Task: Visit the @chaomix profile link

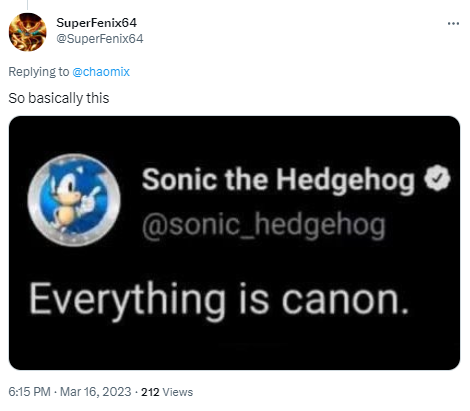Action: (101, 72)
